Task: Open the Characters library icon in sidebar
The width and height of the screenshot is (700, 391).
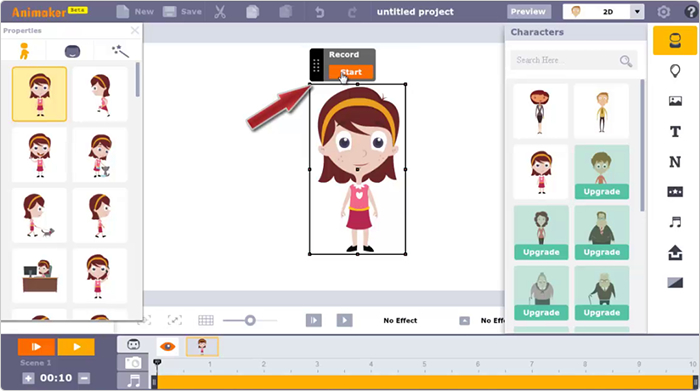Action: pyautogui.click(x=675, y=41)
